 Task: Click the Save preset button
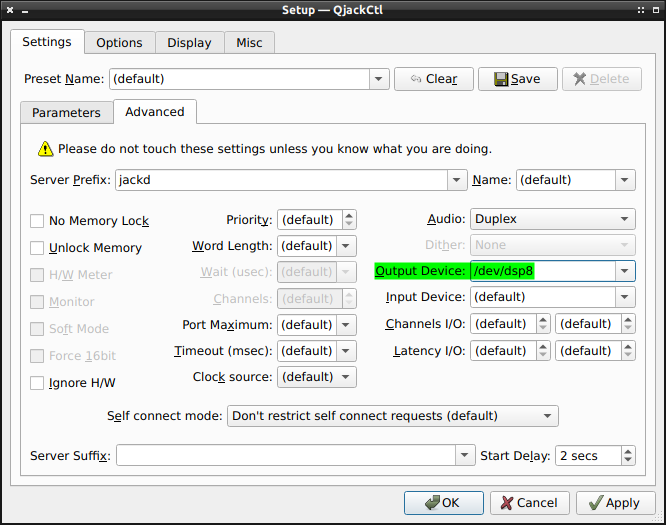[x=517, y=79]
